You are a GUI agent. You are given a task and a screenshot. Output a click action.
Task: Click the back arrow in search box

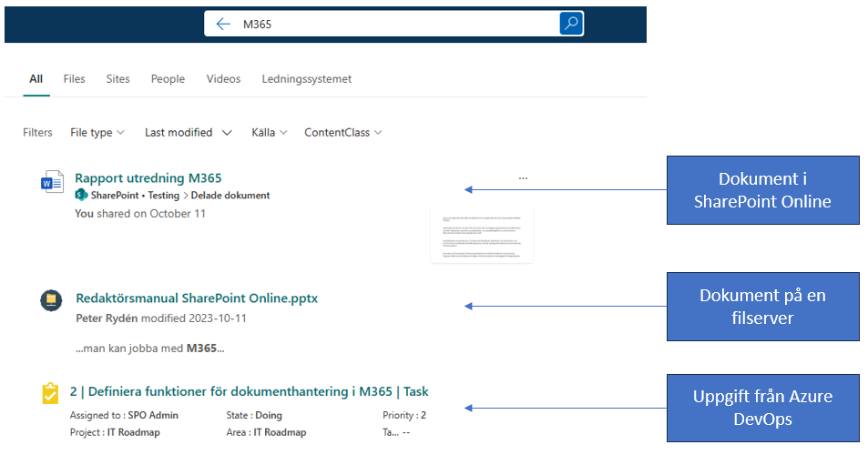click(223, 24)
